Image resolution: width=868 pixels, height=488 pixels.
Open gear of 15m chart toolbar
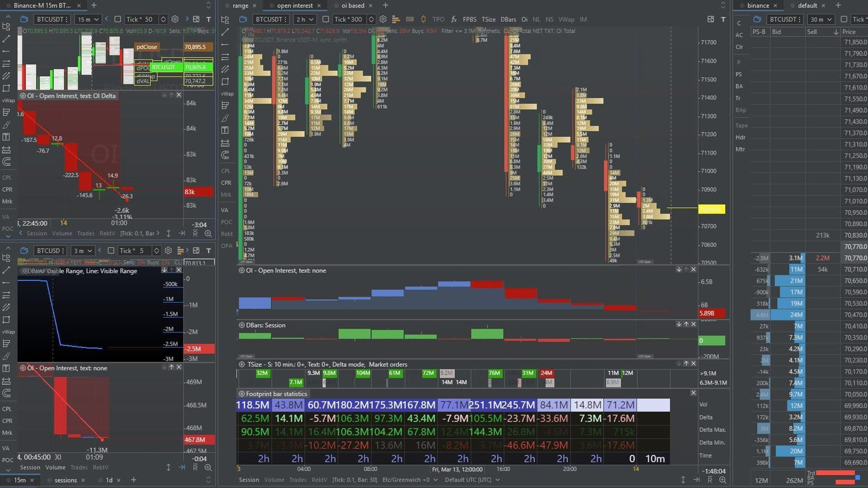pyautogui.click(x=175, y=19)
